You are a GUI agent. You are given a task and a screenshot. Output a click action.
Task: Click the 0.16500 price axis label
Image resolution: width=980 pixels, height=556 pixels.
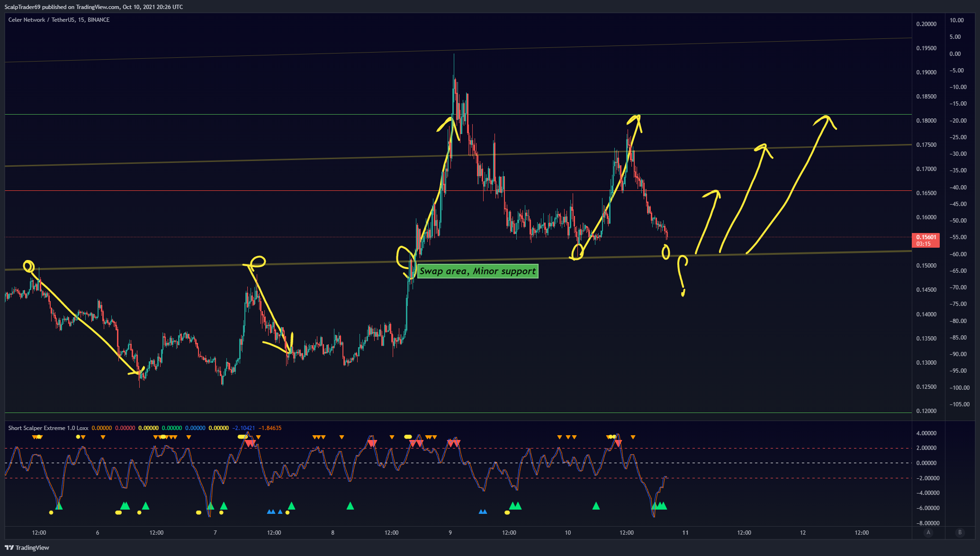(x=926, y=193)
